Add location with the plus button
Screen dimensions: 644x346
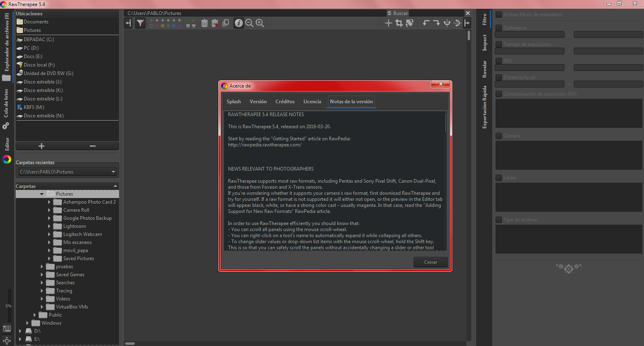(42, 146)
